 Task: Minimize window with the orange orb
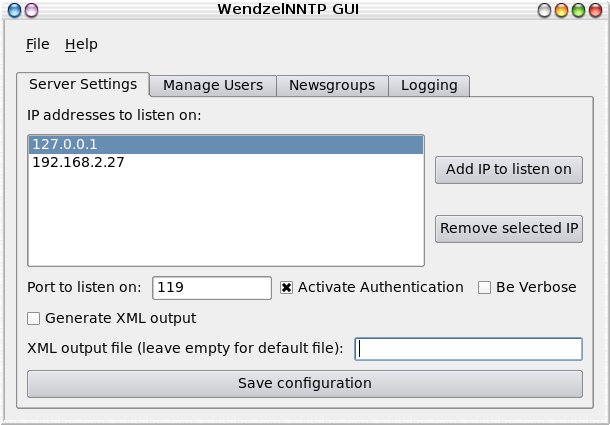[561, 10]
